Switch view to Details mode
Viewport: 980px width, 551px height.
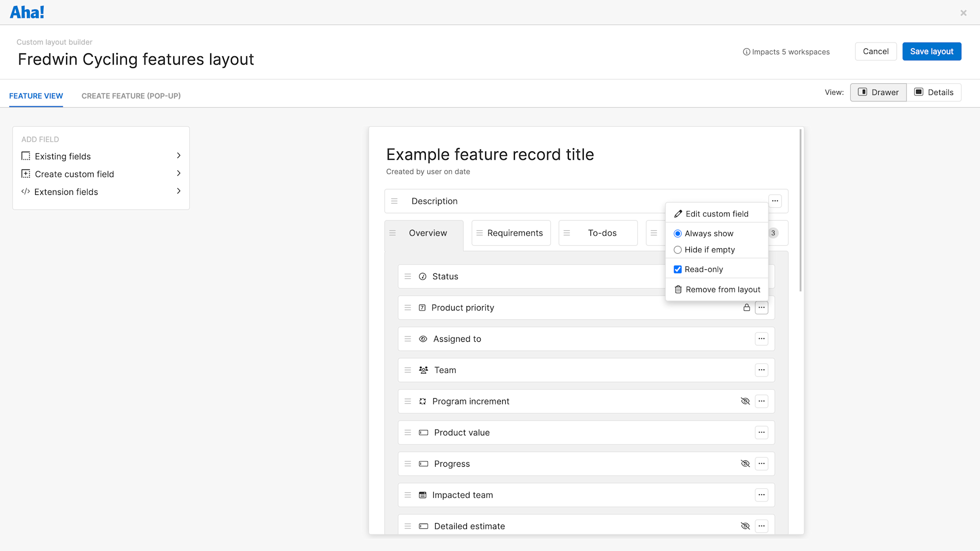click(934, 92)
